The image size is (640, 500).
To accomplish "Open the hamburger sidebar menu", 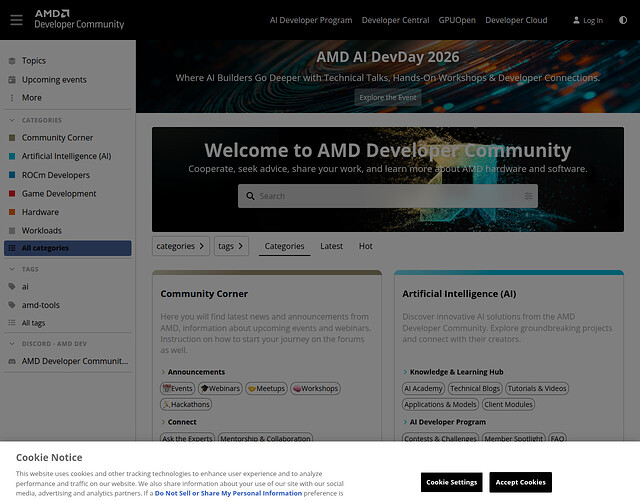I will (x=16, y=20).
